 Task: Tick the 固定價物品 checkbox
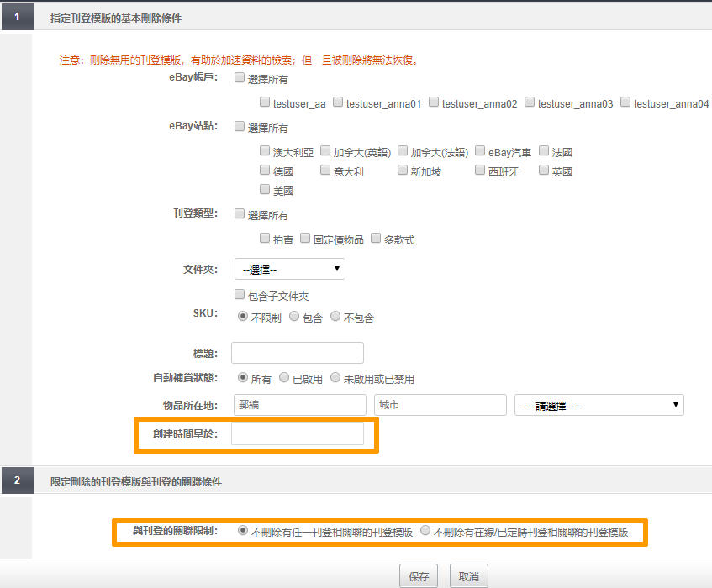305,238
